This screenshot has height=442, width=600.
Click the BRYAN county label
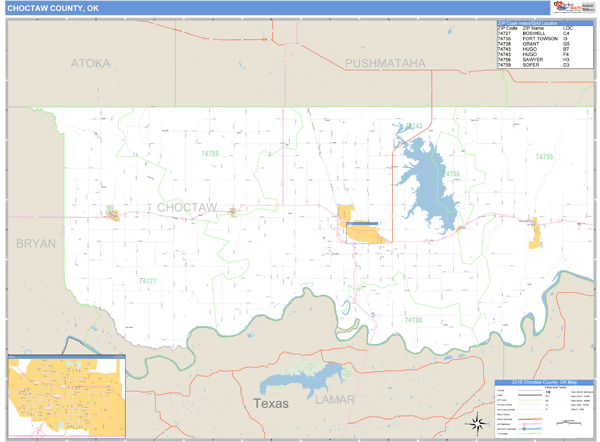pyautogui.click(x=35, y=243)
